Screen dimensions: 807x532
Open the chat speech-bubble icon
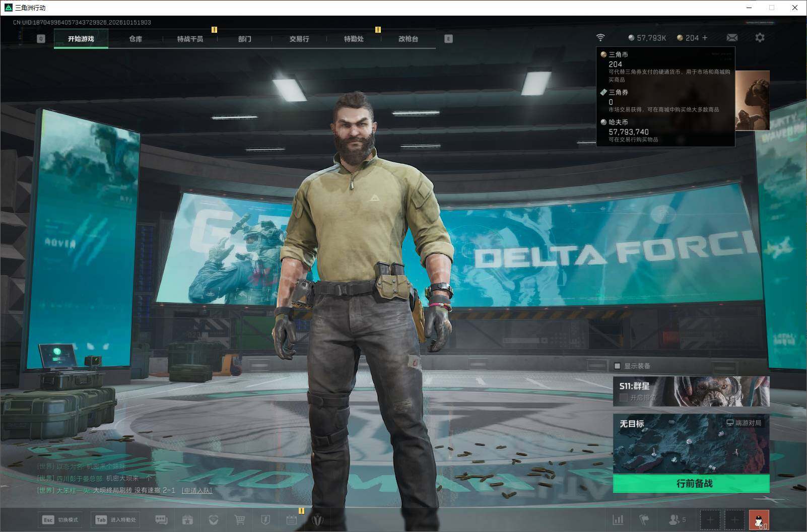coord(161,519)
